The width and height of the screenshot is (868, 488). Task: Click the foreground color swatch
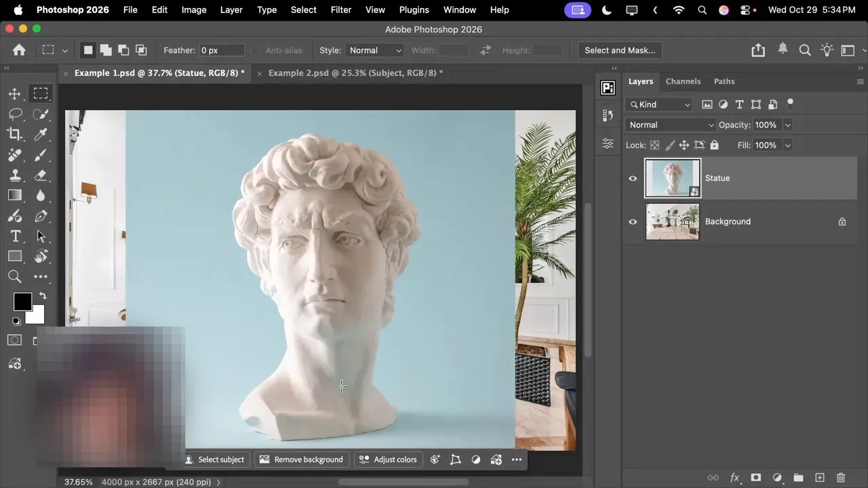[x=22, y=301]
